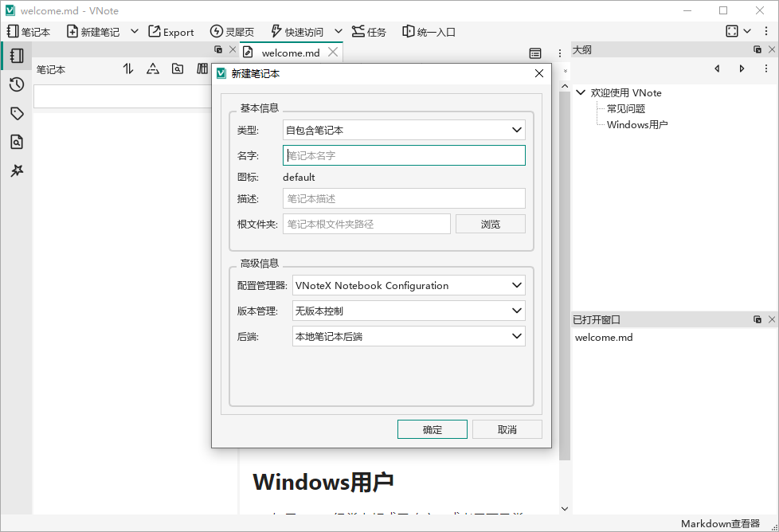
Task: Open the window list icon beside the editor tabs
Action: click(535, 53)
